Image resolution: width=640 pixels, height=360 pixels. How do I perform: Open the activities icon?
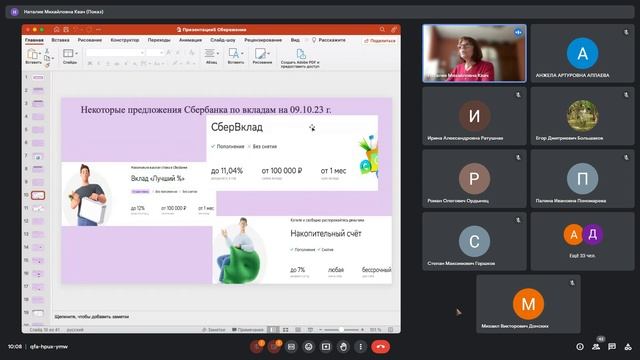tap(628, 347)
